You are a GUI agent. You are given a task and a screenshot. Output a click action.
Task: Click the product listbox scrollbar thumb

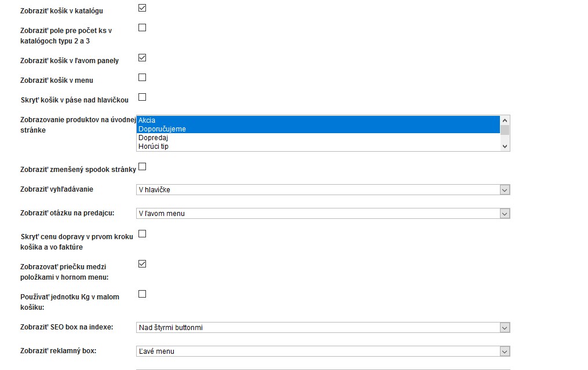(x=505, y=130)
